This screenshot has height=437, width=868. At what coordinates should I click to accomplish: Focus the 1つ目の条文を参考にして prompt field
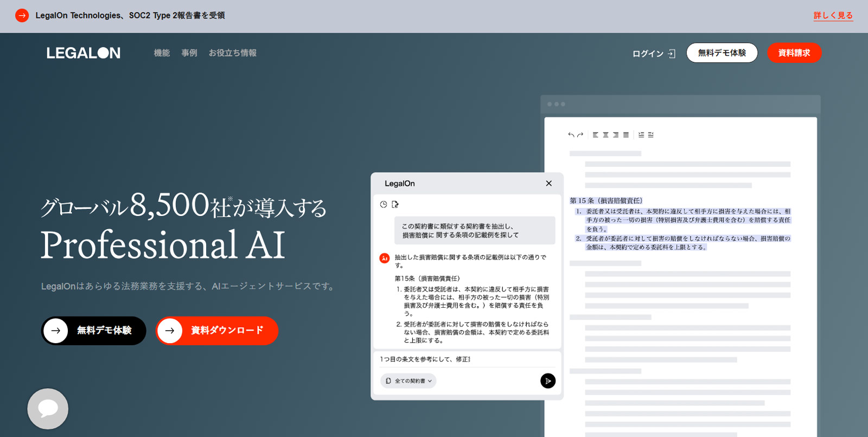[x=468, y=359]
